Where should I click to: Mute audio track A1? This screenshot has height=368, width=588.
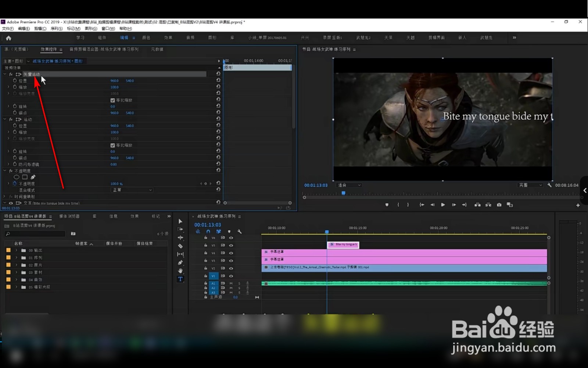tap(231, 283)
